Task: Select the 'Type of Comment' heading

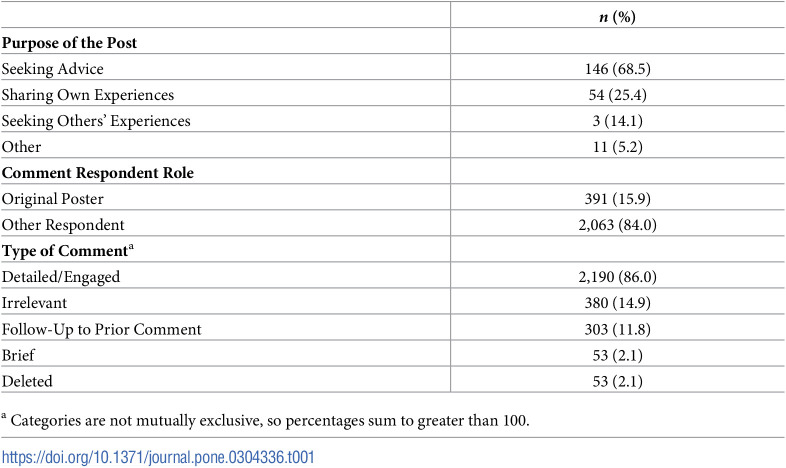Action: pyautogui.click(x=68, y=251)
